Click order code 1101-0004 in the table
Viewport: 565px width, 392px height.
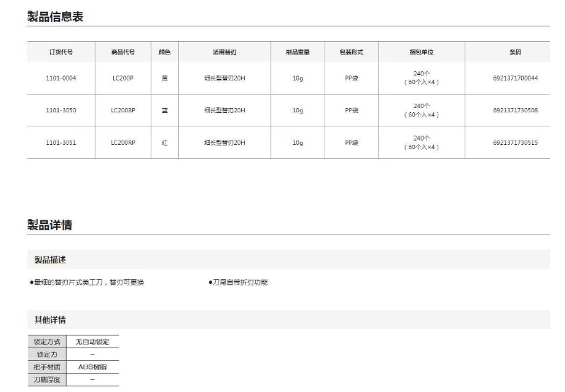61,78
